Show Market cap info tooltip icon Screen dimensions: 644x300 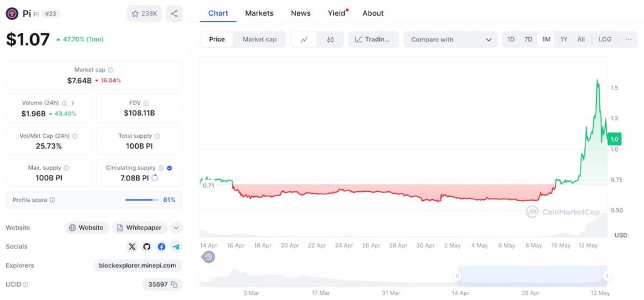point(111,70)
